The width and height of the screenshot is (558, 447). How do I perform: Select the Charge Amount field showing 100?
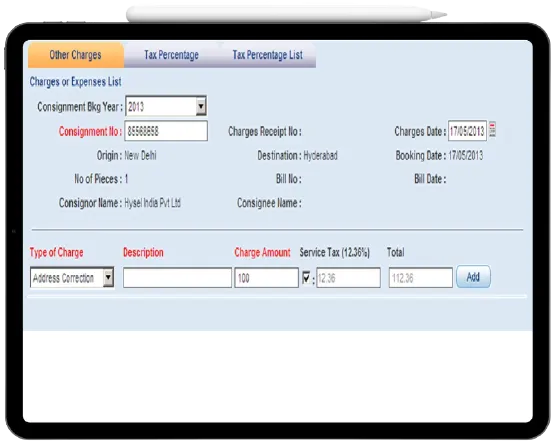[x=266, y=278]
